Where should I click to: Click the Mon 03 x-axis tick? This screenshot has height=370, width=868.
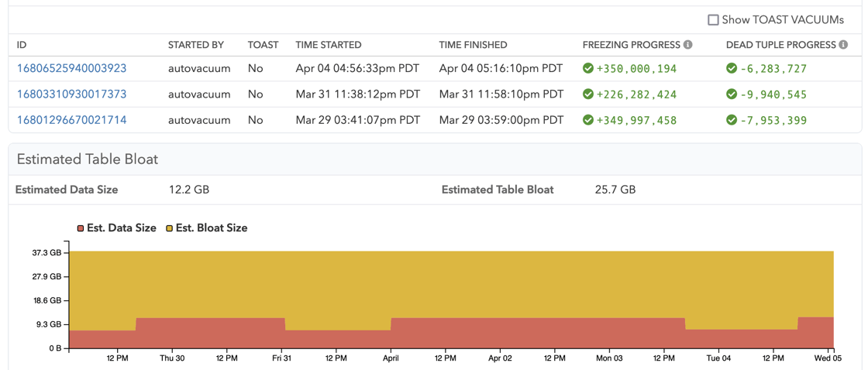point(610,359)
